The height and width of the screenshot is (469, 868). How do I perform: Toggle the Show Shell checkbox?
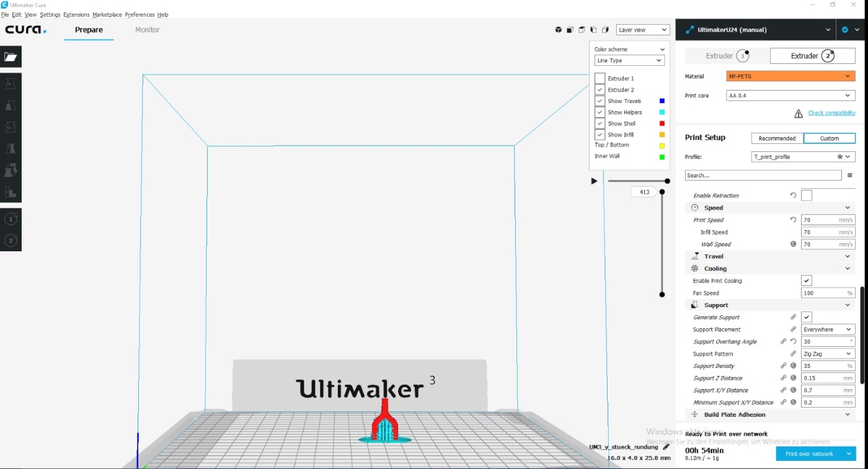[x=600, y=123]
